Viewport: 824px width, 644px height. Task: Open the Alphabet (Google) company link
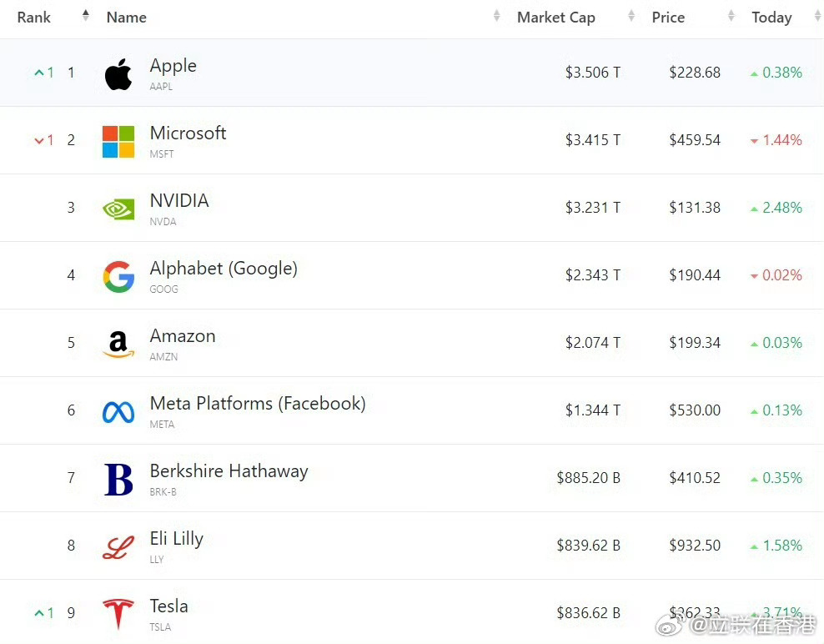(x=224, y=269)
